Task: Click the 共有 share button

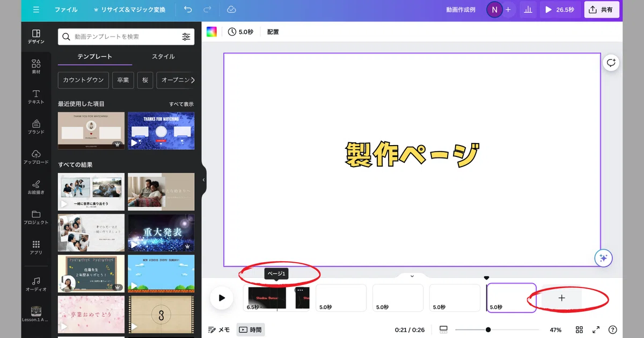Action: point(602,10)
